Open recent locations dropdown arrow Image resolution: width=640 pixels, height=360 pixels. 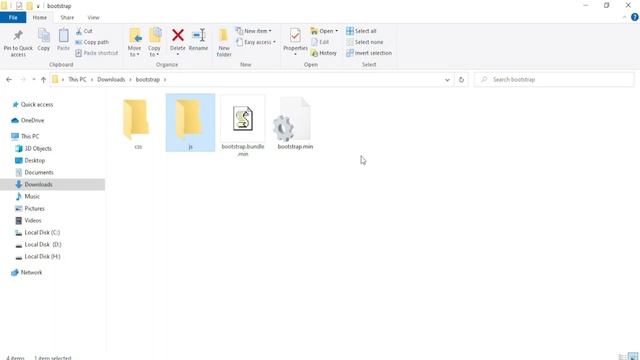click(33, 80)
